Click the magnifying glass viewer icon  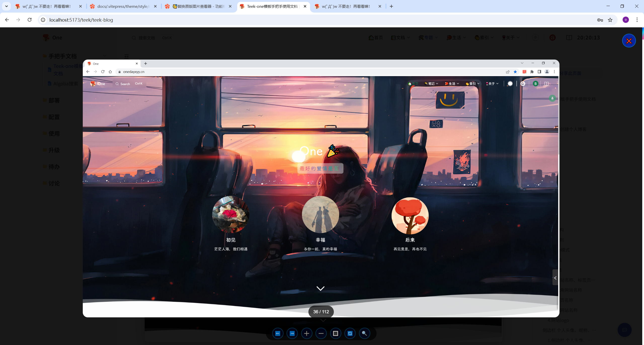(364, 333)
